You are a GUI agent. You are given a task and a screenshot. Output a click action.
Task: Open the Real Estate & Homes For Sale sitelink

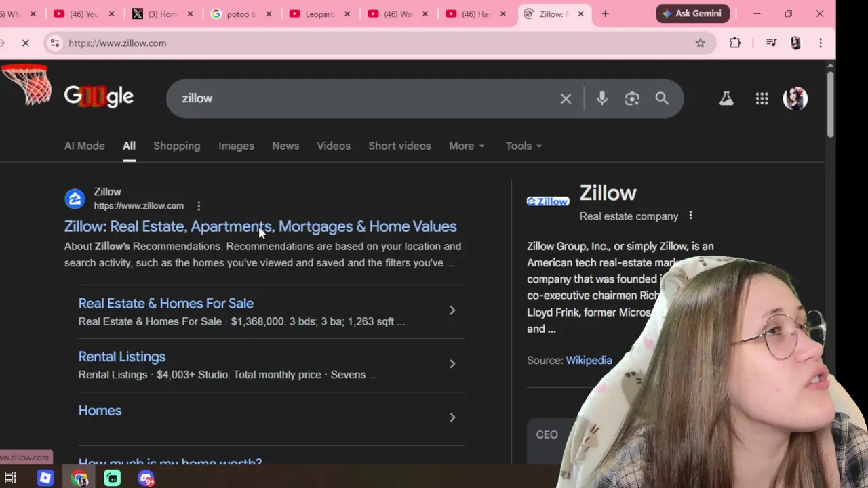(x=166, y=304)
